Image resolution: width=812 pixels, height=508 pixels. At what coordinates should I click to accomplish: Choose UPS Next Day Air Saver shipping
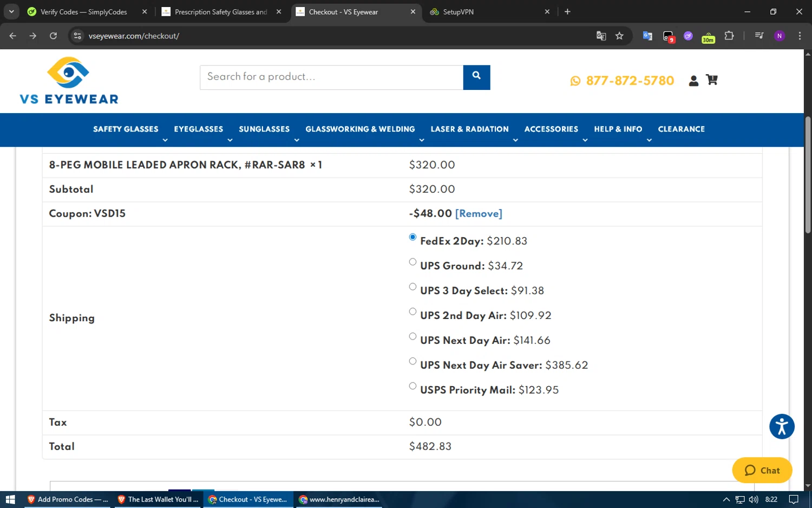point(412,362)
